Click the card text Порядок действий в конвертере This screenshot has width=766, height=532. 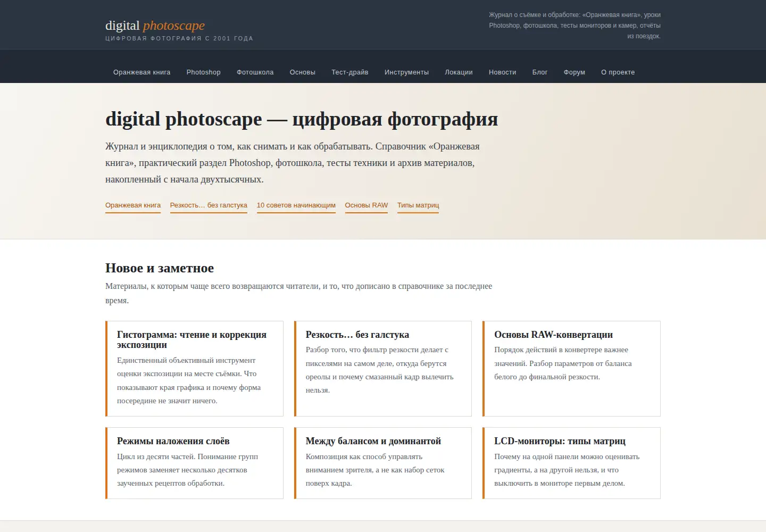563,363
